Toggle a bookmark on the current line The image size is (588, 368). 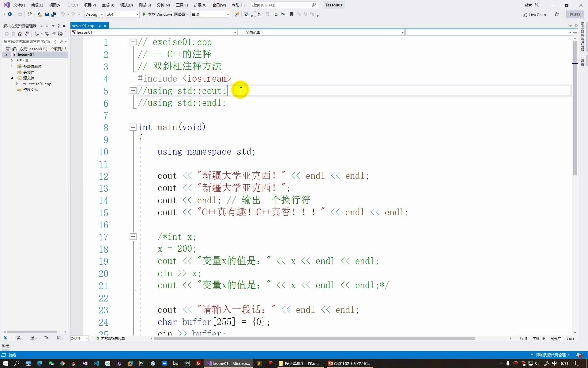click(292, 14)
